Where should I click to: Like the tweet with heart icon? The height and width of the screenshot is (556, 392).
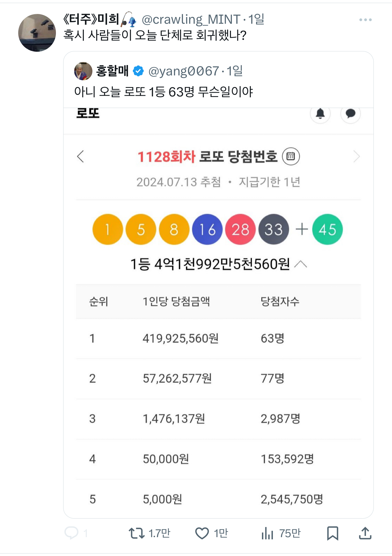click(x=202, y=533)
